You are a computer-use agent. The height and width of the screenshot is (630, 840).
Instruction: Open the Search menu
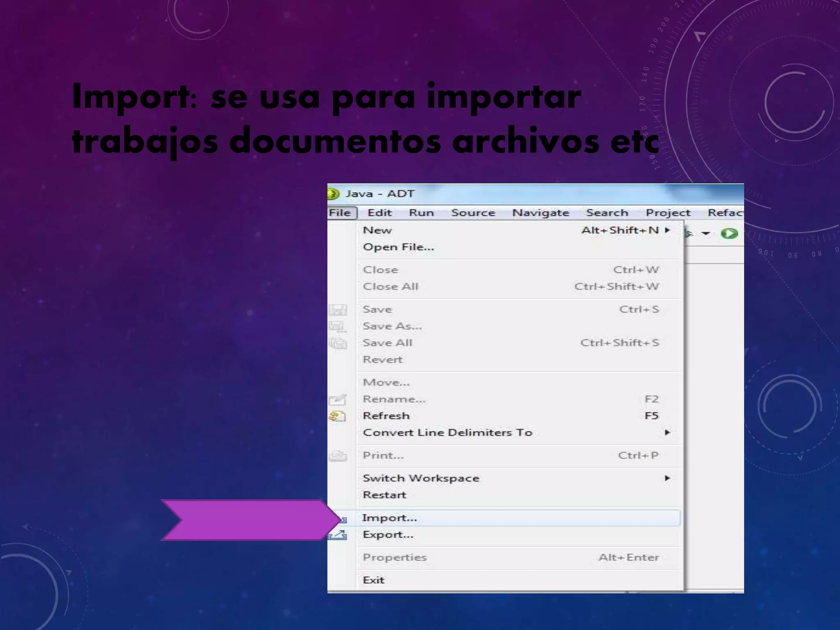click(607, 213)
